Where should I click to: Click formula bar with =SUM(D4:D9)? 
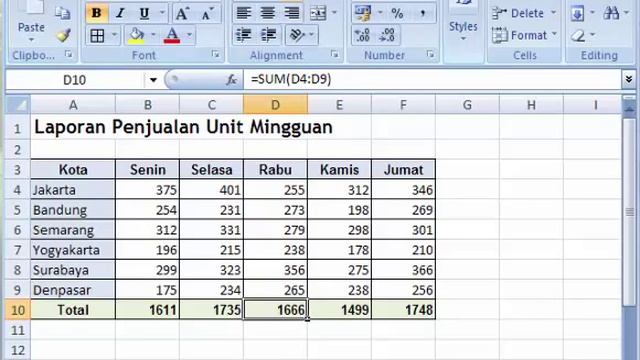tap(432, 79)
